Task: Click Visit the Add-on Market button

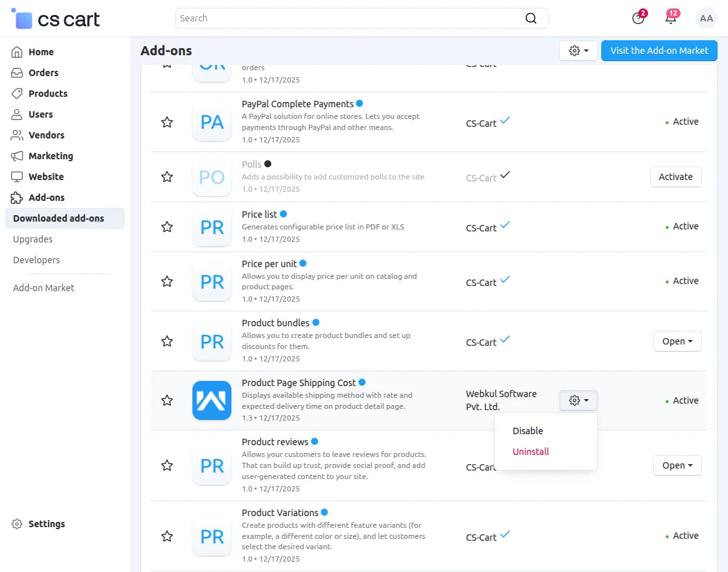Action: click(659, 51)
